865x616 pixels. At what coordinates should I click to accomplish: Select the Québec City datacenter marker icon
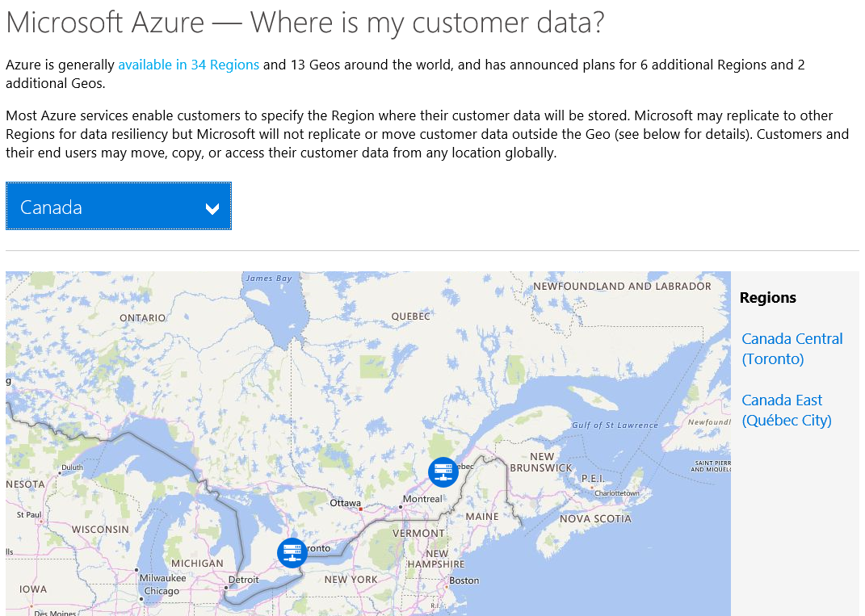[x=443, y=471]
